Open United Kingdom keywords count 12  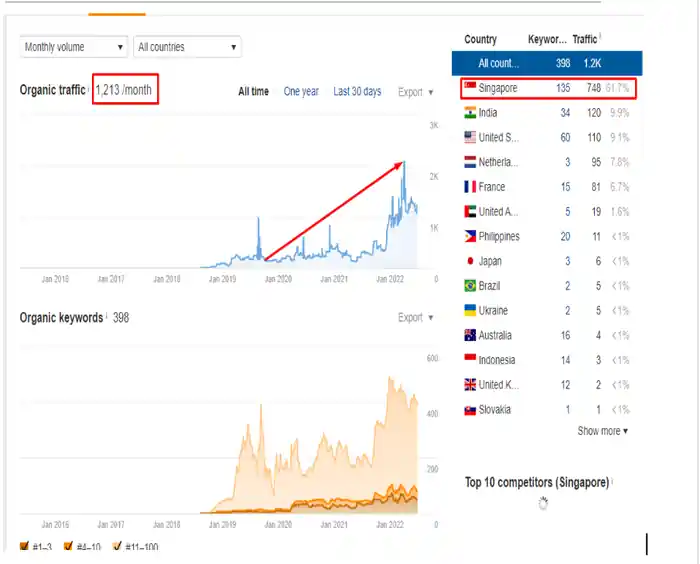point(565,384)
